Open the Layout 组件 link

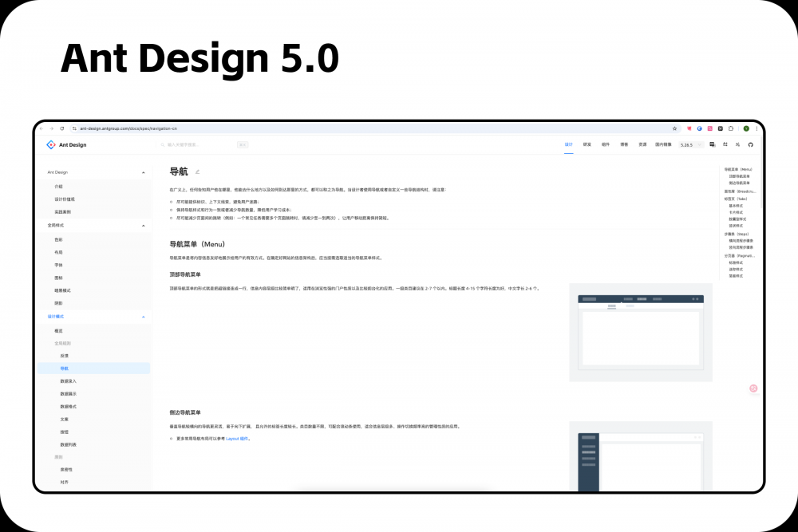pyautogui.click(x=237, y=439)
